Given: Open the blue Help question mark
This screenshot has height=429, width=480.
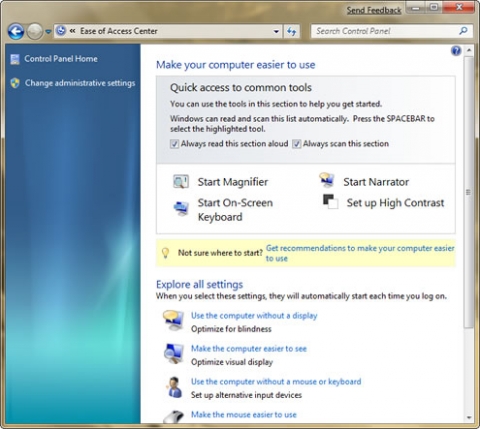Looking at the screenshot, I should tap(456, 51).
